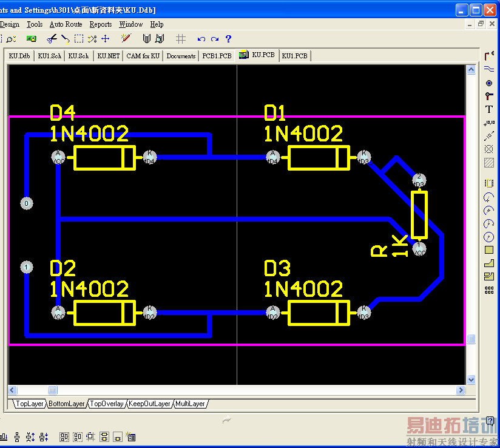Select the Place Via tool icon

[x=489, y=96]
